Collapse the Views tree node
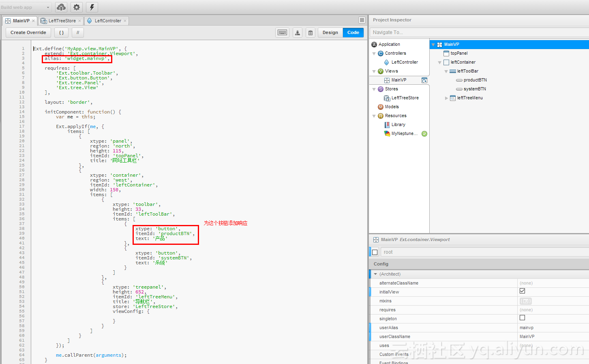This screenshot has height=364, width=589. [x=374, y=71]
